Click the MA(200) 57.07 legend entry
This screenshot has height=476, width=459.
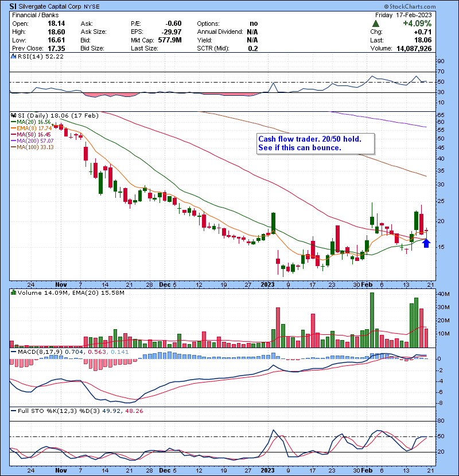click(32, 141)
